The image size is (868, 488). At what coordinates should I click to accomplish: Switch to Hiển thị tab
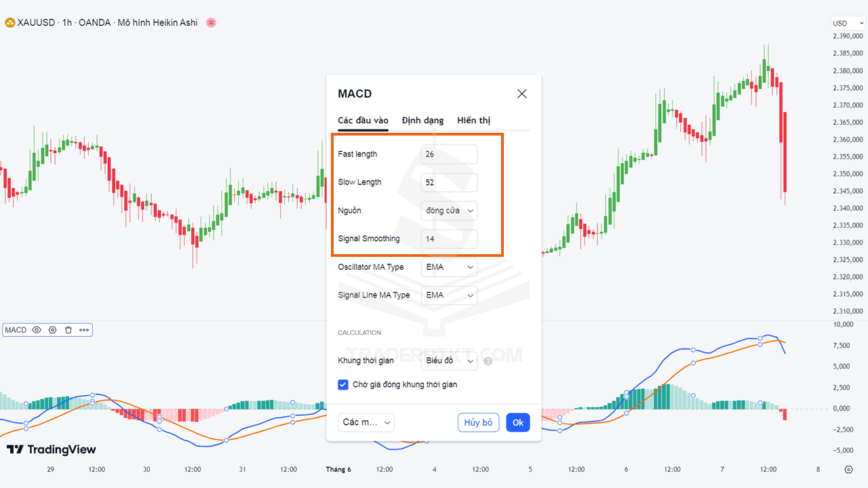pyautogui.click(x=473, y=120)
